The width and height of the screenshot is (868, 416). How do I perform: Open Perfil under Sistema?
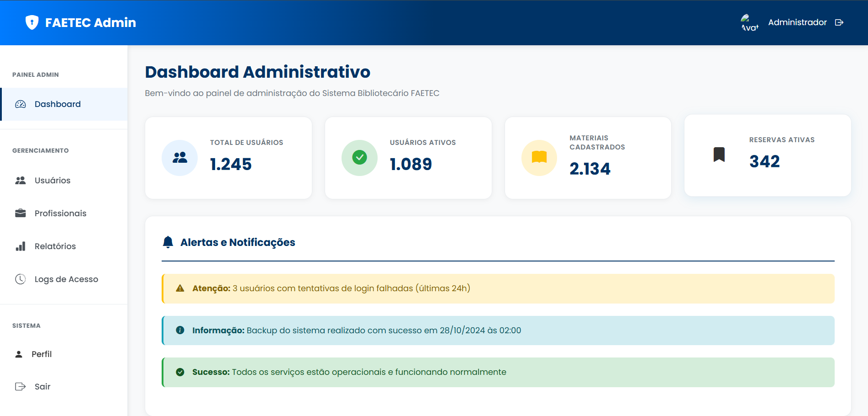(x=42, y=354)
